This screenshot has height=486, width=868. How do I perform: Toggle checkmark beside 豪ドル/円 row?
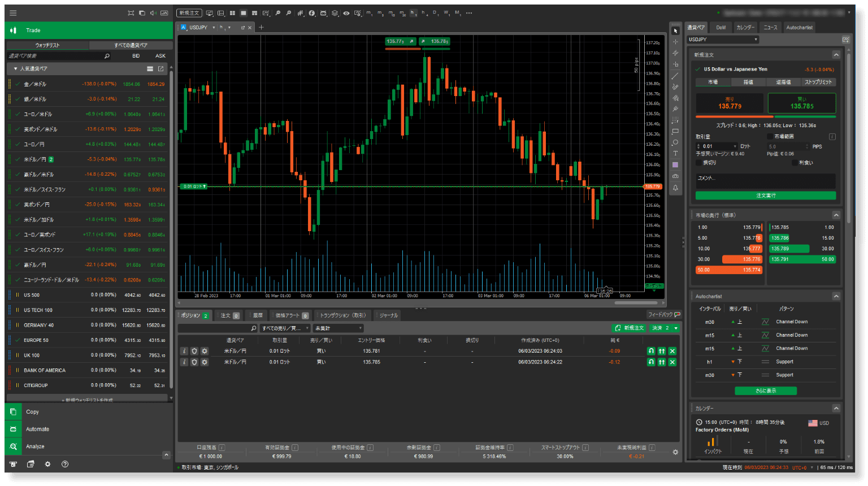pyautogui.click(x=18, y=265)
